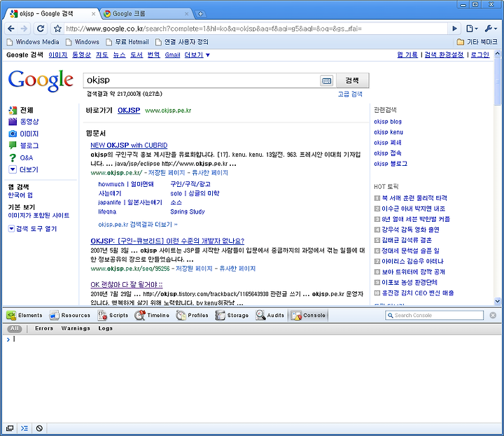Open the Profiles panel in developer tools

(x=192, y=316)
